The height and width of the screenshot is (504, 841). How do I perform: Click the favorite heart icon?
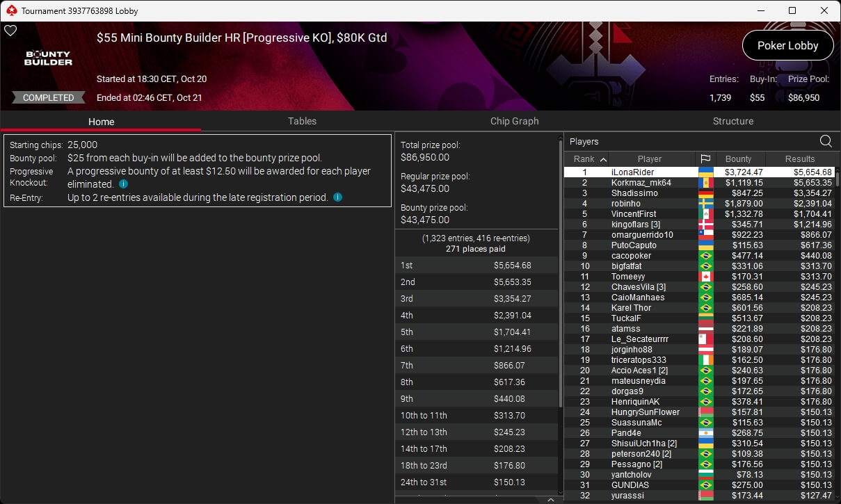[10, 31]
